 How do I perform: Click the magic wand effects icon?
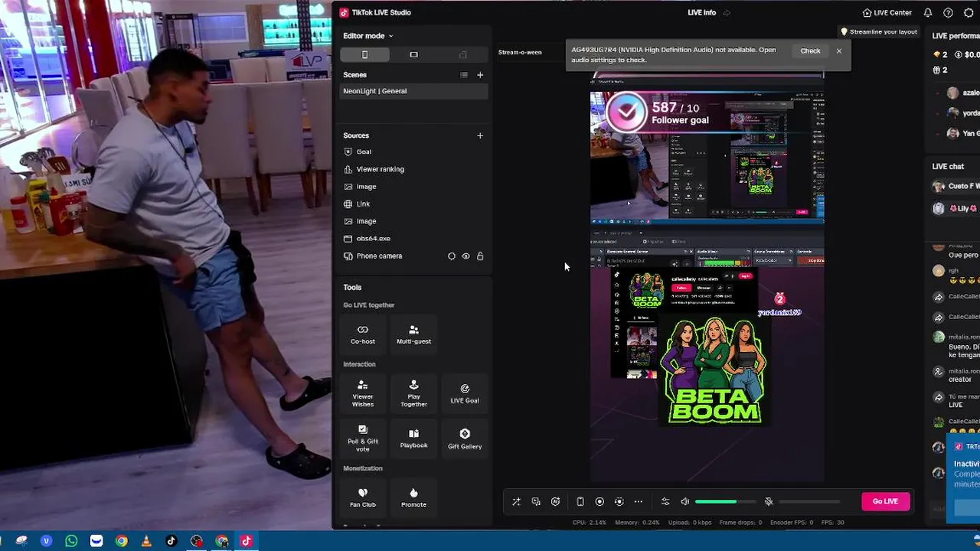click(516, 502)
